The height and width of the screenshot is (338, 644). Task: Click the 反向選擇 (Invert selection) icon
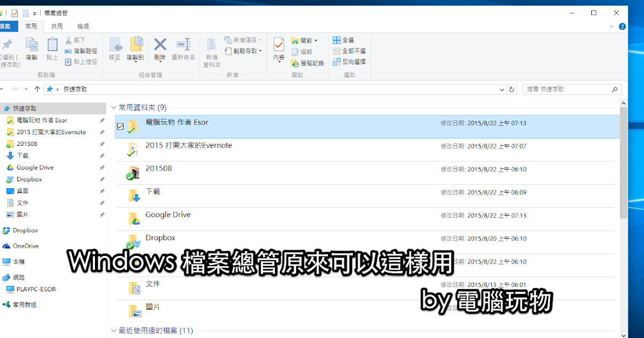pos(336,62)
